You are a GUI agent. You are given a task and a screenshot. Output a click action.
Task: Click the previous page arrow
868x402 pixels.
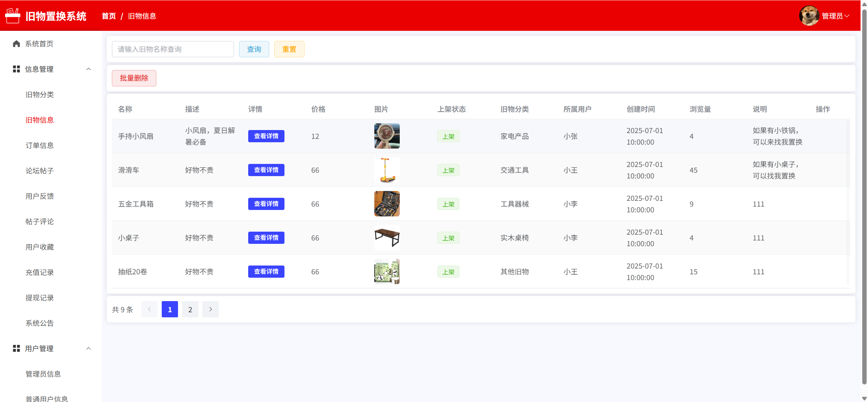pyautogui.click(x=149, y=309)
